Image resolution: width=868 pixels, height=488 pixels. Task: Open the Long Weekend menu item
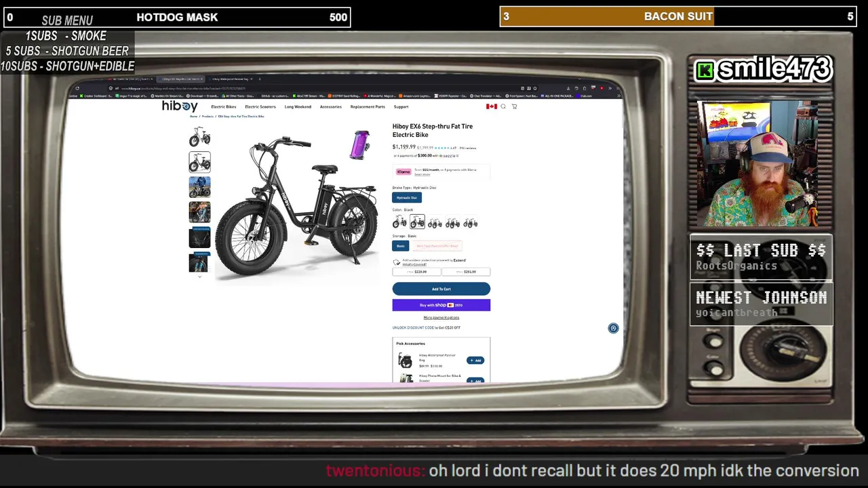[x=298, y=106]
